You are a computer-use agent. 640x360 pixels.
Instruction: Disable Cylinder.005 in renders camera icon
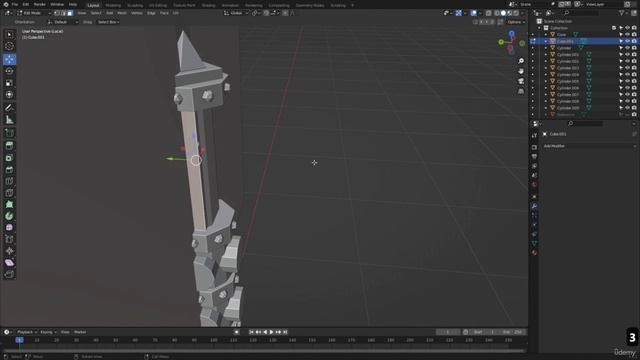[x=634, y=81]
